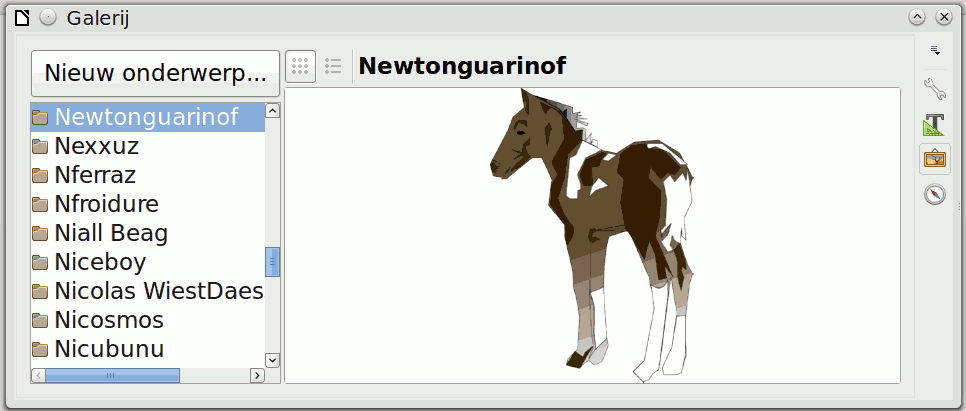
Task: Select the Niall Beag theme
Action: pyautogui.click(x=148, y=233)
